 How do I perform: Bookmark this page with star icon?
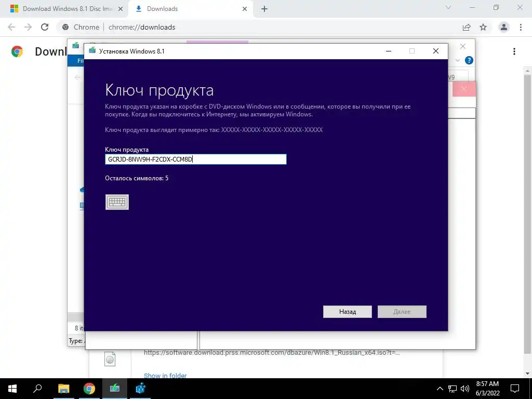click(x=483, y=27)
